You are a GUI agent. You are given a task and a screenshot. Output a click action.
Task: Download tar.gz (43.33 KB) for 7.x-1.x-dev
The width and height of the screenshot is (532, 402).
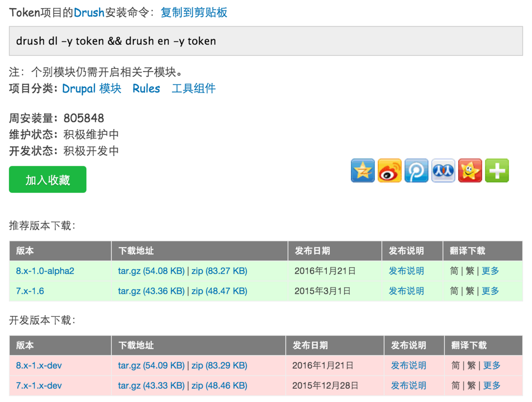pyautogui.click(x=151, y=385)
